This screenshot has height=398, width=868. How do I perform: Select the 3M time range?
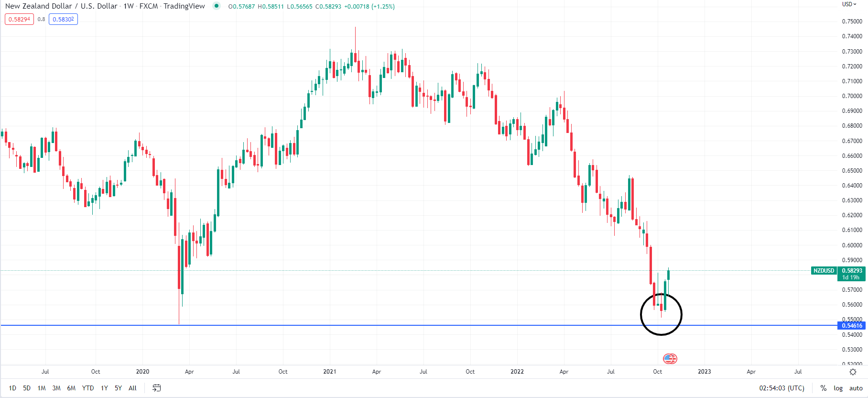click(x=56, y=388)
